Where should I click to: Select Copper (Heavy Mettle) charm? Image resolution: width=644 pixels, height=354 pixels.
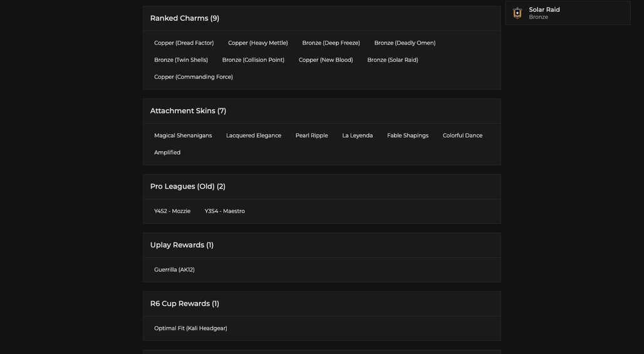[258, 43]
